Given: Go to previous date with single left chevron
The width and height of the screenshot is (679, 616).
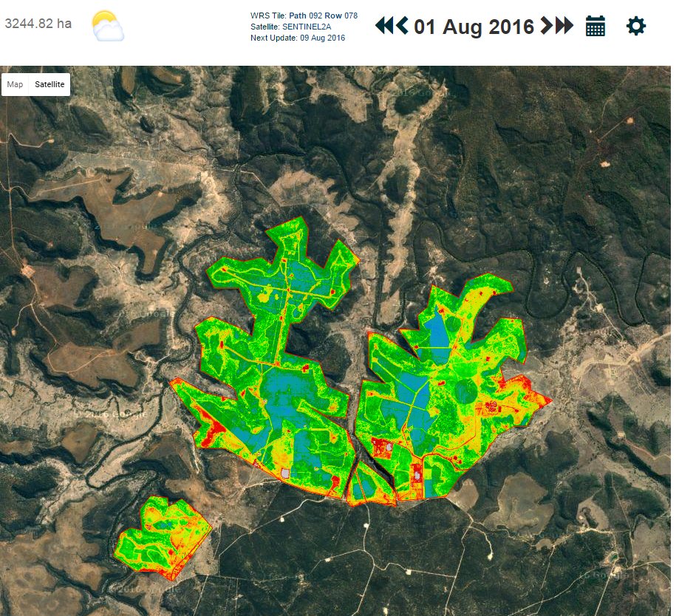Looking at the screenshot, I should tap(402, 26).
